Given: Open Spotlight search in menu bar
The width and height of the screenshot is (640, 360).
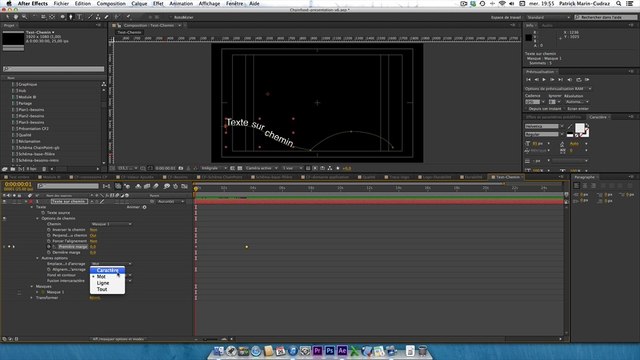Looking at the screenshot, I should pos(619,3).
